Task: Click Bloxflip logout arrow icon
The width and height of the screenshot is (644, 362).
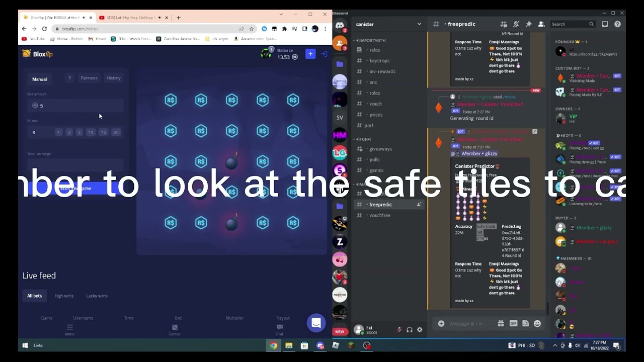Action: click(324, 54)
